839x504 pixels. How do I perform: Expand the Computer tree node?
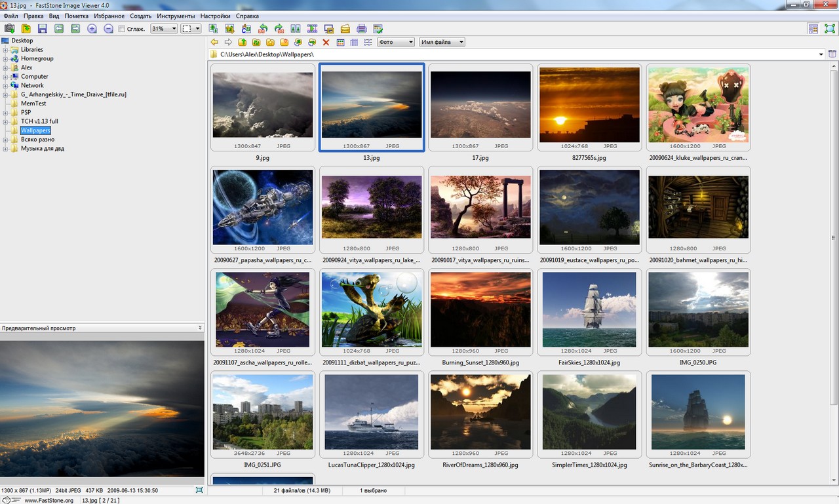pos(5,77)
